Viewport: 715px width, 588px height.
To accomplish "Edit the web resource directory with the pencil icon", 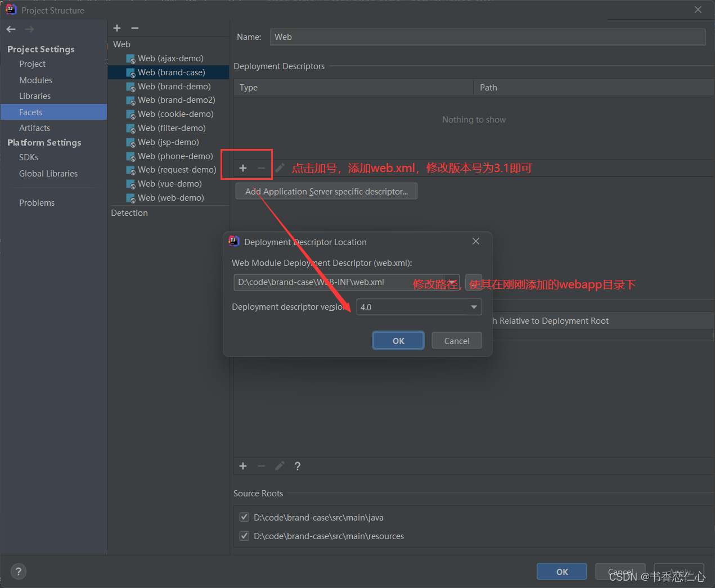I will pos(280,466).
